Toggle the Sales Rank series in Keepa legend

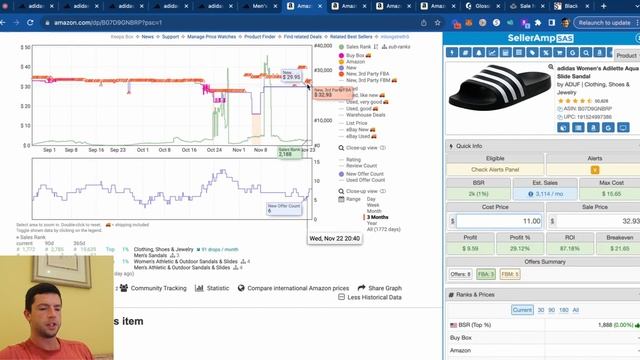pos(355,47)
